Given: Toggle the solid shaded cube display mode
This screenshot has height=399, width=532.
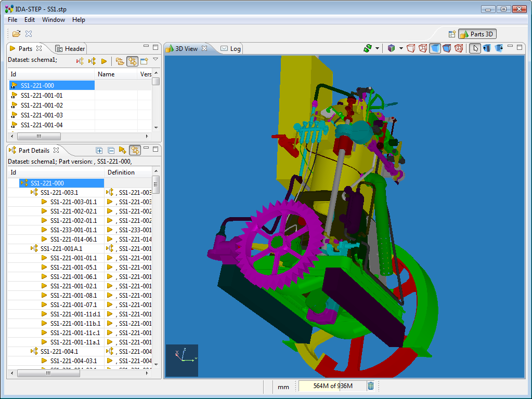Looking at the screenshot, I should click(x=435, y=48).
